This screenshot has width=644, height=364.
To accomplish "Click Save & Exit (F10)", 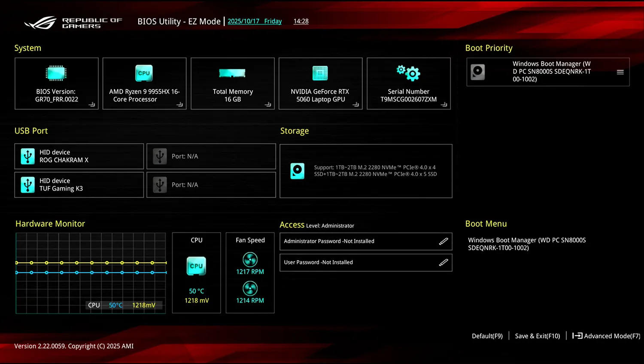I will pyautogui.click(x=537, y=336).
